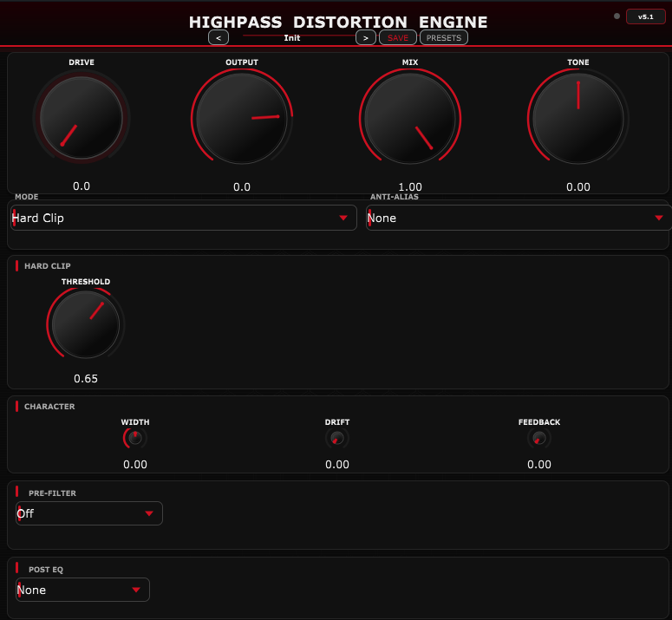Click the DRIVE label
This screenshot has width=672, height=620.
(x=82, y=62)
